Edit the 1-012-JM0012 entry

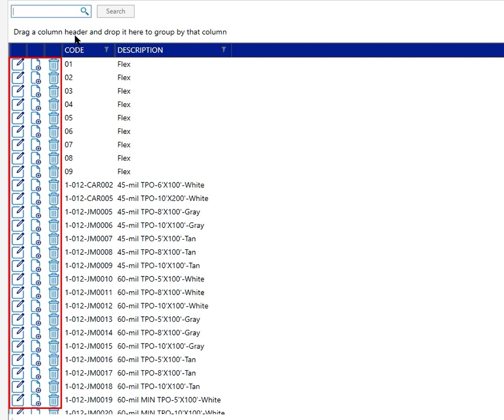18,306
